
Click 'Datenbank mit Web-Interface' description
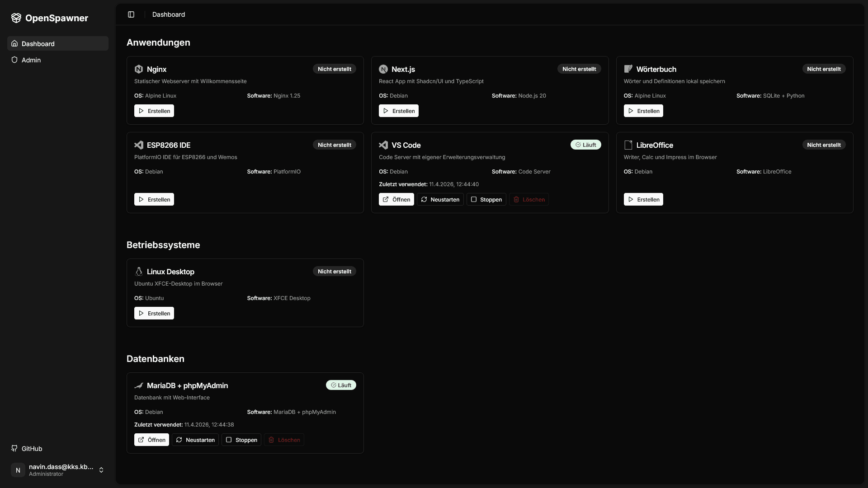(x=172, y=398)
